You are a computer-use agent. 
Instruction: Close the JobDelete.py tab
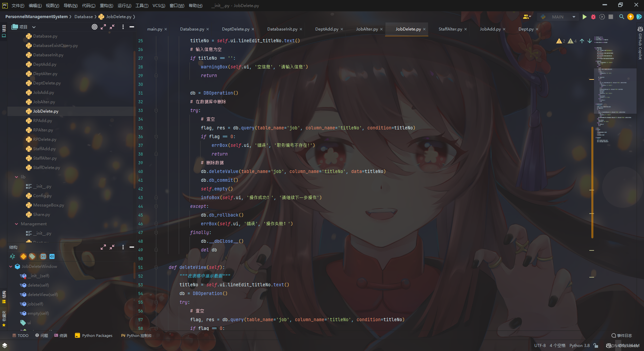[x=424, y=29]
